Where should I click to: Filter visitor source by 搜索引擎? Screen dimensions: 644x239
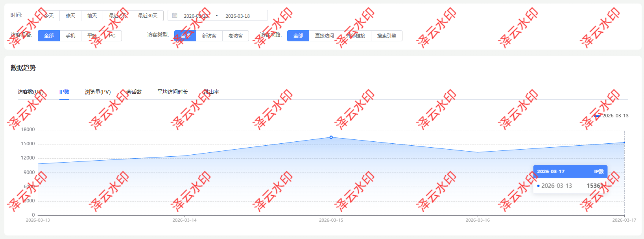point(386,36)
